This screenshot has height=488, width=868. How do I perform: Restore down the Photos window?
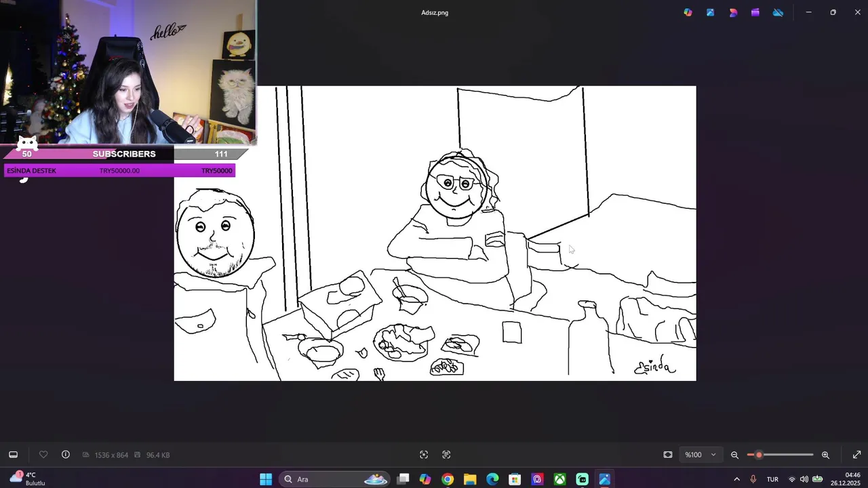[x=833, y=12]
